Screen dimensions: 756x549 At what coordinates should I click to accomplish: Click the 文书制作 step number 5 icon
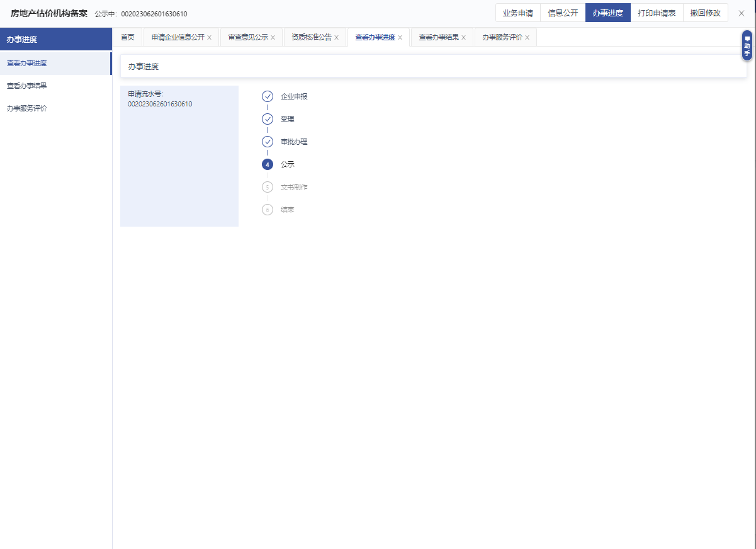pos(268,187)
